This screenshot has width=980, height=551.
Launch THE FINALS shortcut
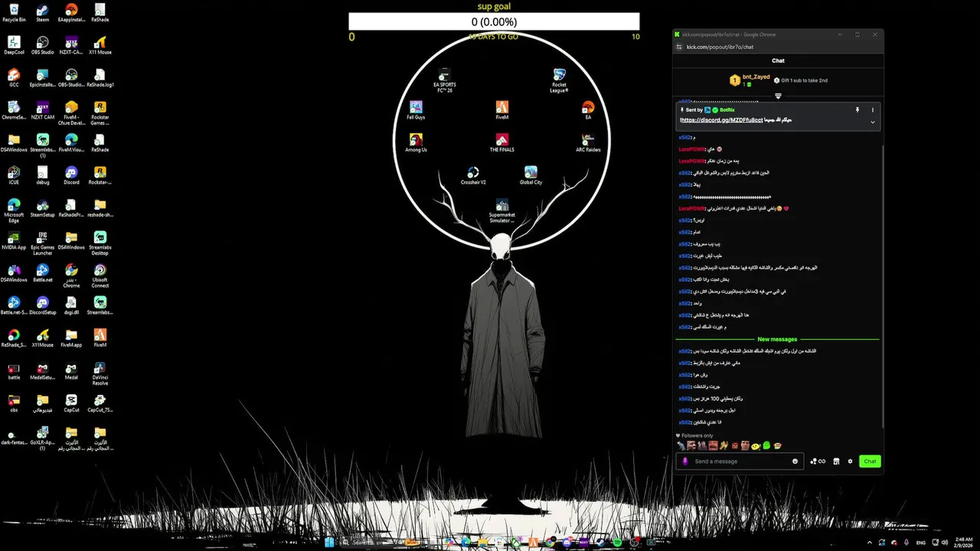tap(501, 142)
